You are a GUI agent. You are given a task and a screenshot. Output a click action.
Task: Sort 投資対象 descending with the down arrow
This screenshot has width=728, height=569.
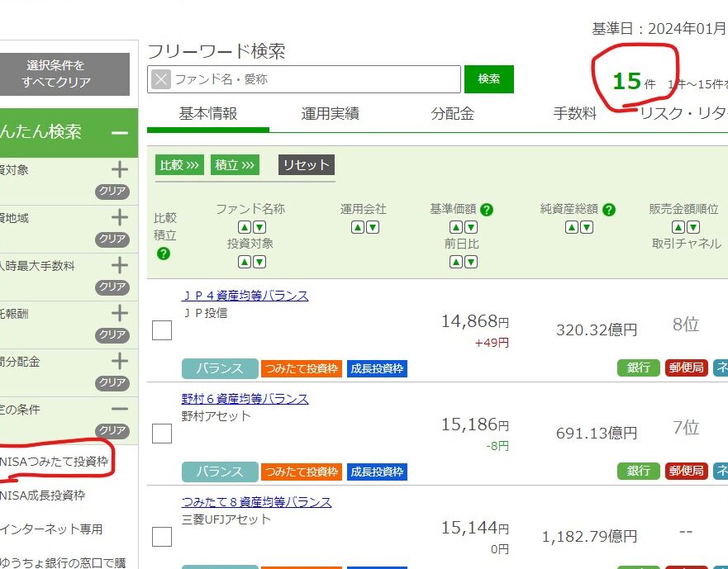(x=259, y=262)
